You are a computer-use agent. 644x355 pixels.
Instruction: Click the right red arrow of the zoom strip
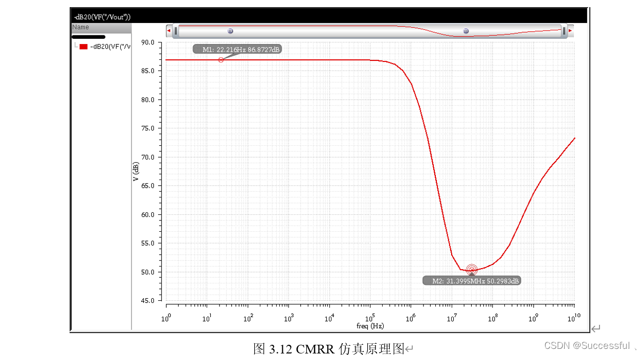(570, 31)
